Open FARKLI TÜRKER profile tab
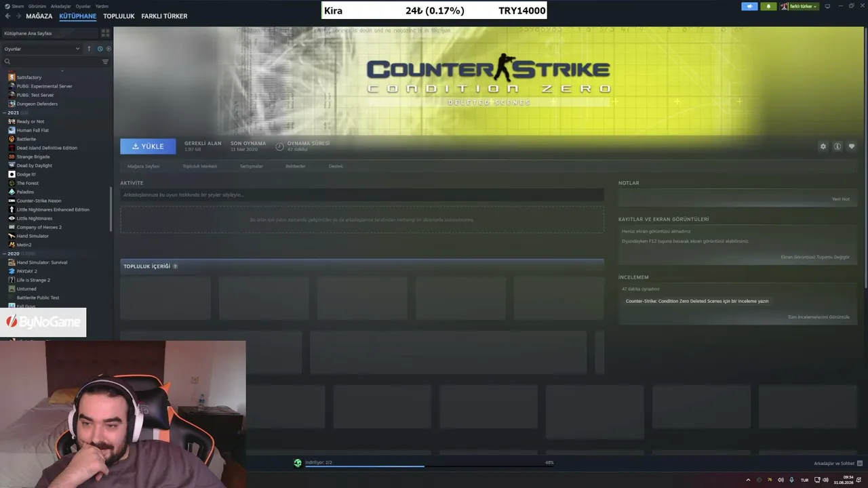The width and height of the screenshot is (868, 488). click(164, 16)
